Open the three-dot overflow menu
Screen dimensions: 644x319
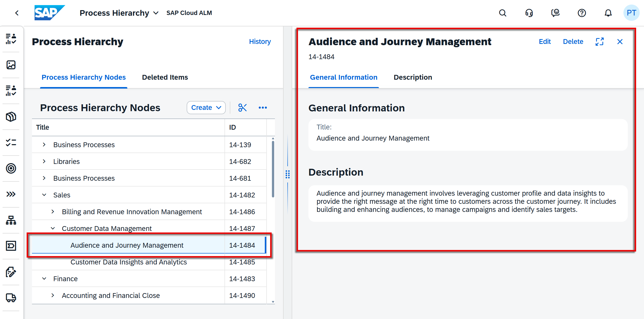pos(263,108)
